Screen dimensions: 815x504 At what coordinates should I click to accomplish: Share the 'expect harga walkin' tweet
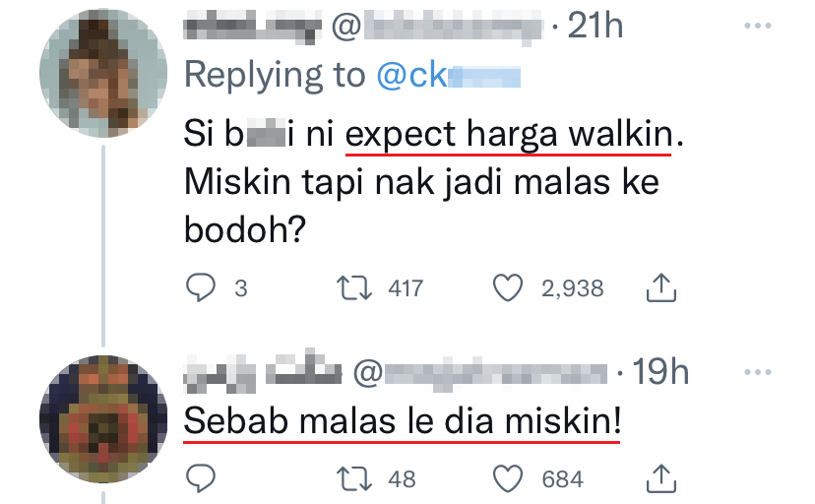[658, 287]
